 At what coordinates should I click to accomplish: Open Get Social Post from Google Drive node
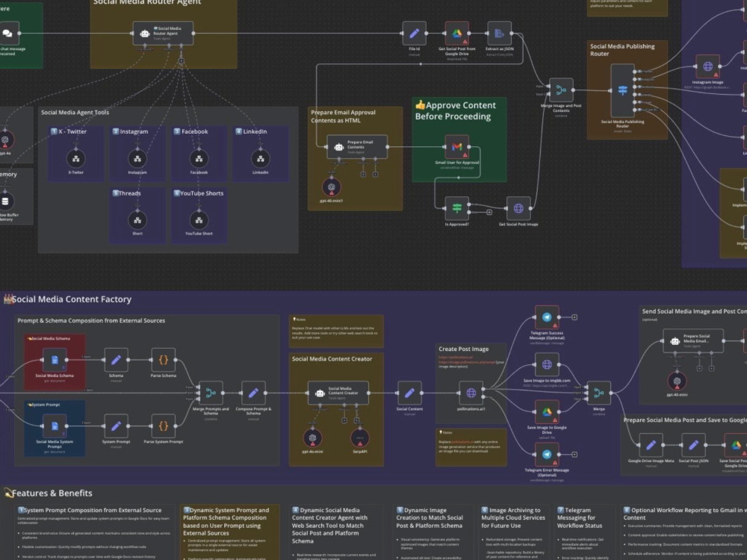tap(457, 34)
